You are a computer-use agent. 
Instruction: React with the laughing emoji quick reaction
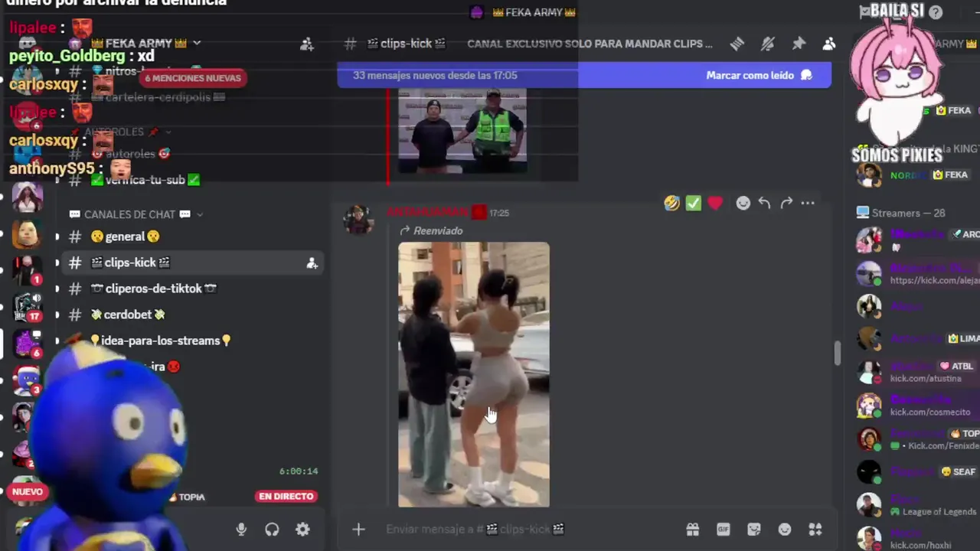point(671,203)
